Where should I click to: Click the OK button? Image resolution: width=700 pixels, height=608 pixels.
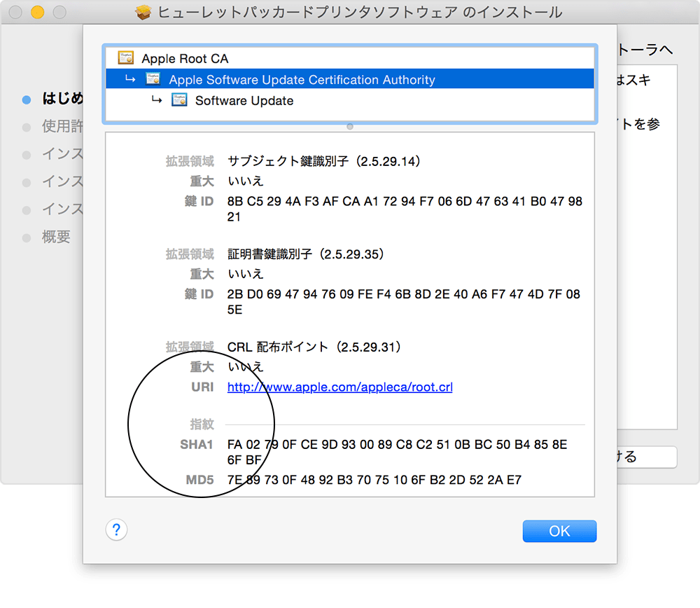pos(559,531)
